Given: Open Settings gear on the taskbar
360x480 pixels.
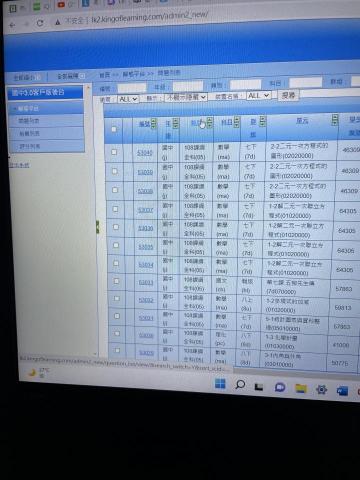Looking at the screenshot, I should tap(322, 389).
